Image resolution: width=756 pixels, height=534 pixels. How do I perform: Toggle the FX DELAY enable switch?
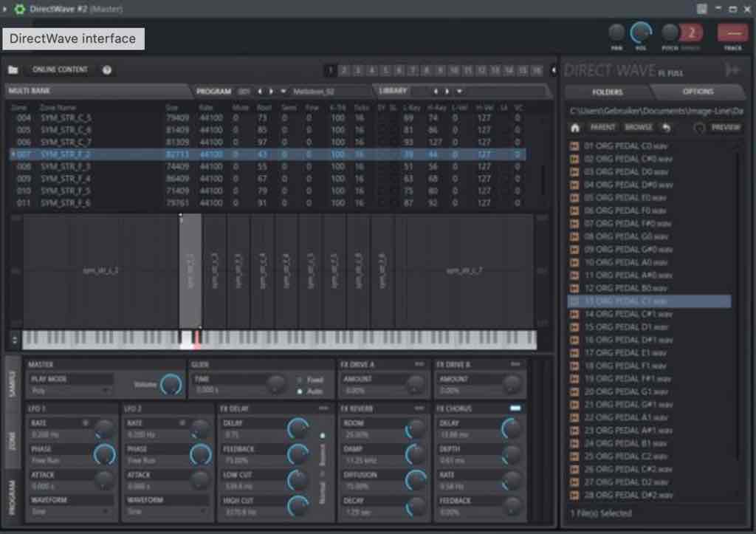pyautogui.click(x=323, y=408)
